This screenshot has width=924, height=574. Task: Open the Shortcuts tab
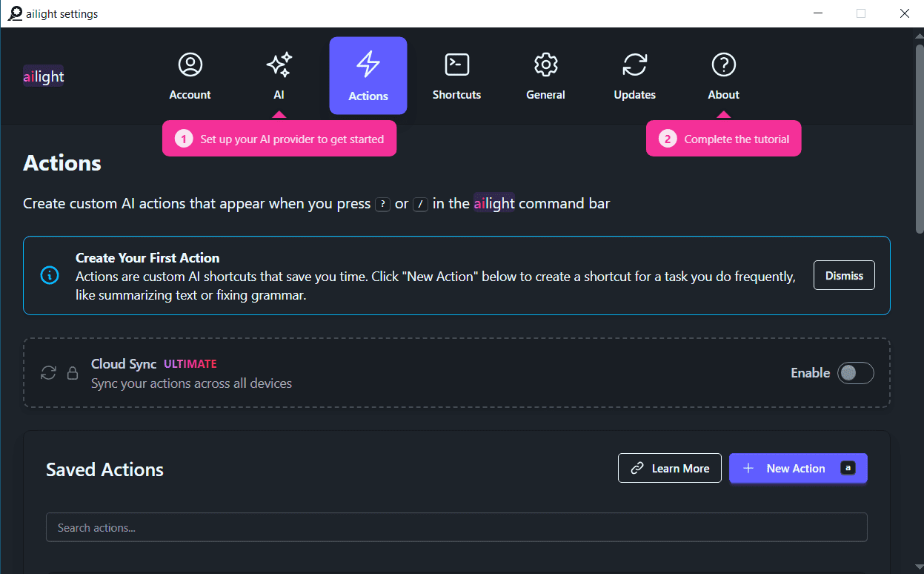(x=456, y=76)
